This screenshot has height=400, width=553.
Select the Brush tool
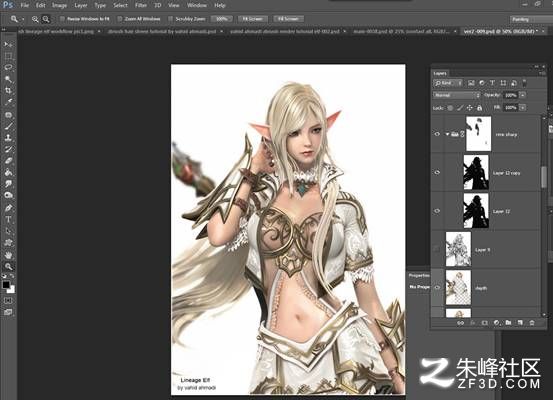point(8,126)
